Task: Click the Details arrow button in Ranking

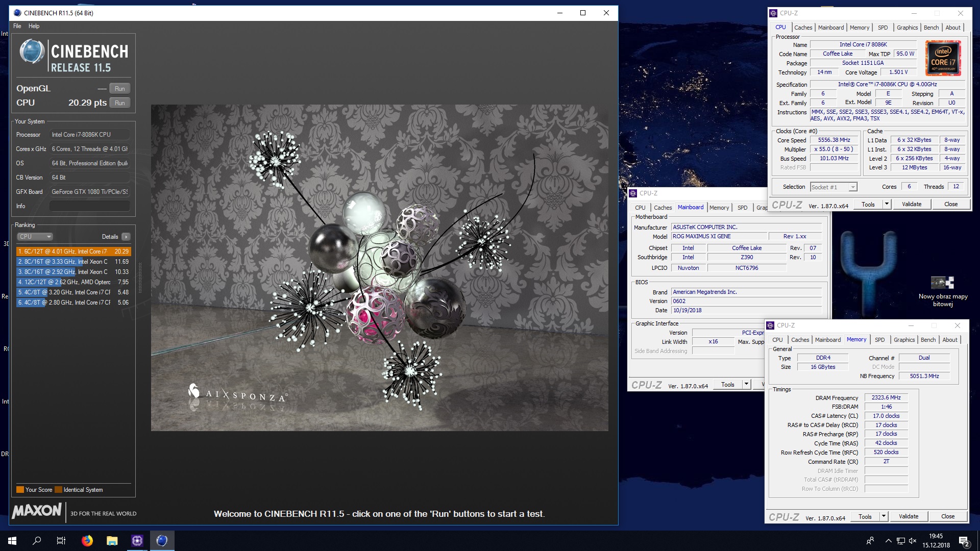Action: point(126,237)
